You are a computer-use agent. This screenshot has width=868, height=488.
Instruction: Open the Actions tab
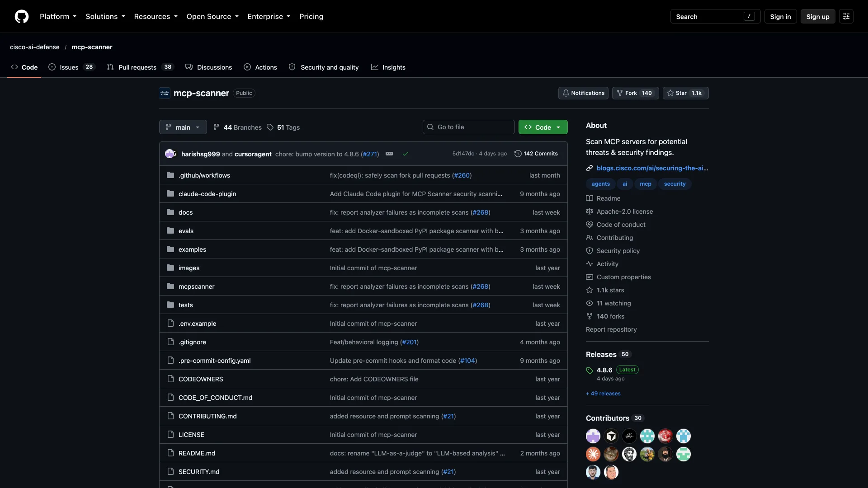260,67
